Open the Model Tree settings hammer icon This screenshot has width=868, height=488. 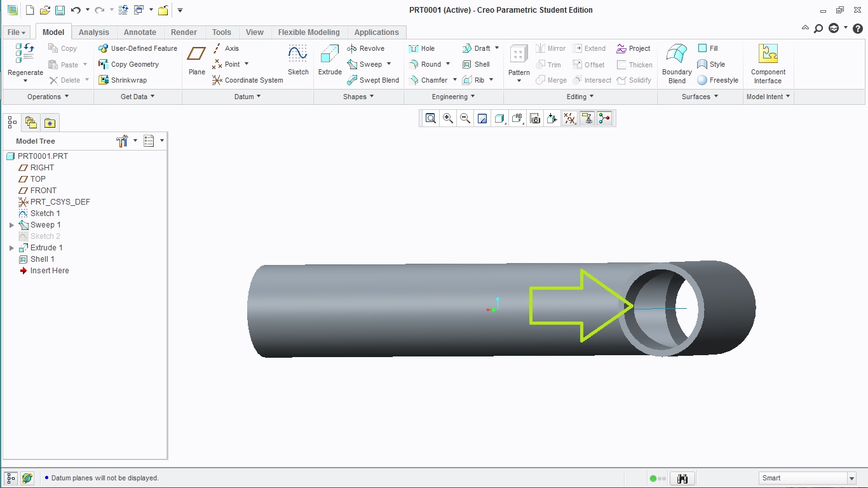coord(123,141)
